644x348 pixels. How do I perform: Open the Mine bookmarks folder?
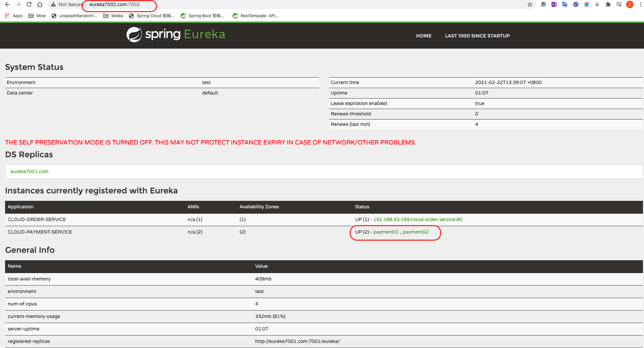coord(37,16)
